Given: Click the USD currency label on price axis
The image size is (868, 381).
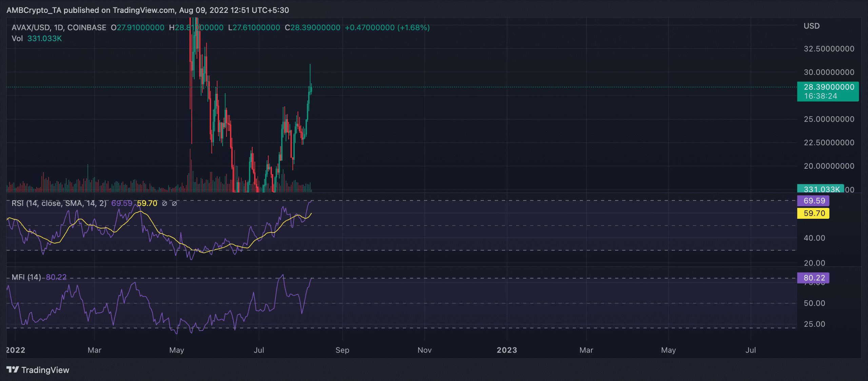Looking at the screenshot, I should 811,26.
